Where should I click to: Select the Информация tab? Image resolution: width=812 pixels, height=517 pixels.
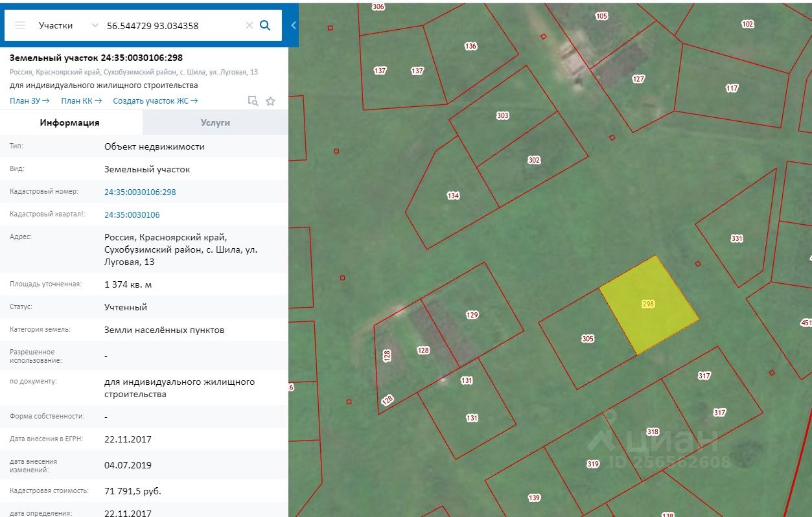(69, 122)
